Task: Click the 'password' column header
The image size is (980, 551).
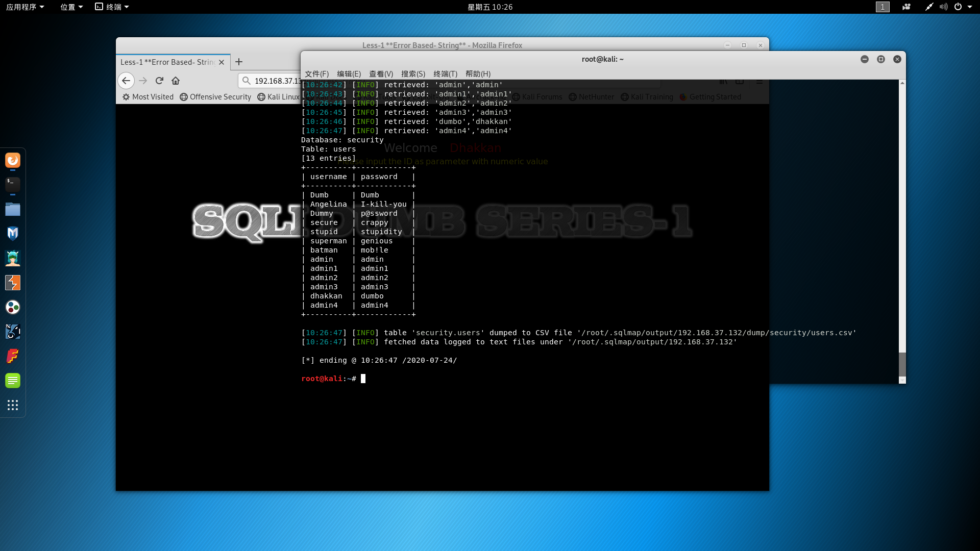Action: point(379,177)
